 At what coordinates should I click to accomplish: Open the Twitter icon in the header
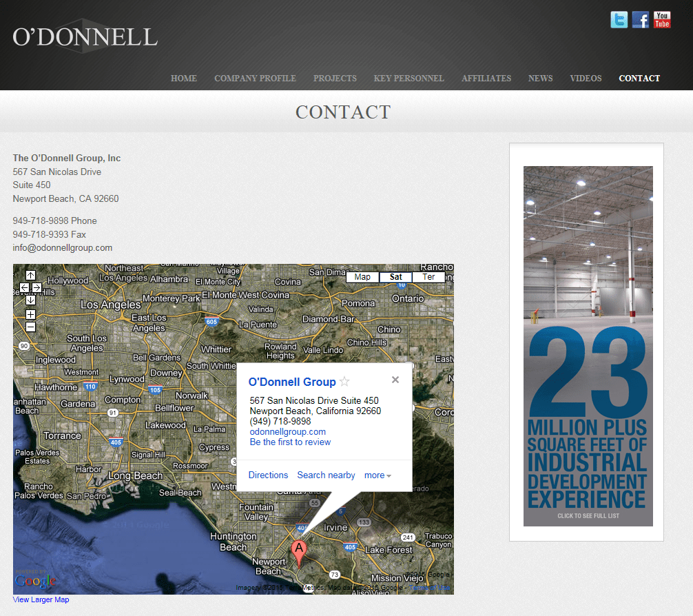pyautogui.click(x=619, y=19)
